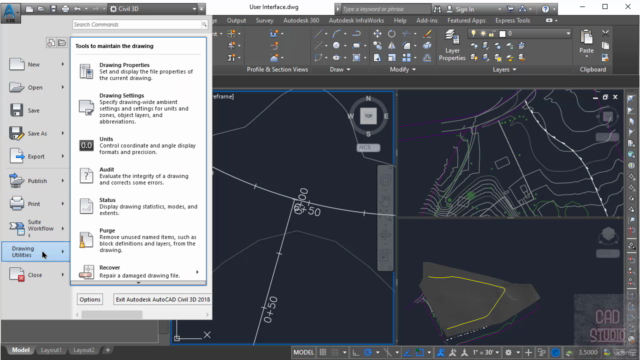The image size is (640, 360).
Task: Click the Search Commands input field
Action: pos(140,24)
